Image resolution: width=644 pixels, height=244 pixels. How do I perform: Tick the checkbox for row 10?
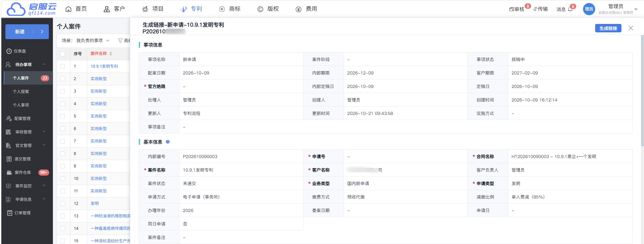[63, 179]
